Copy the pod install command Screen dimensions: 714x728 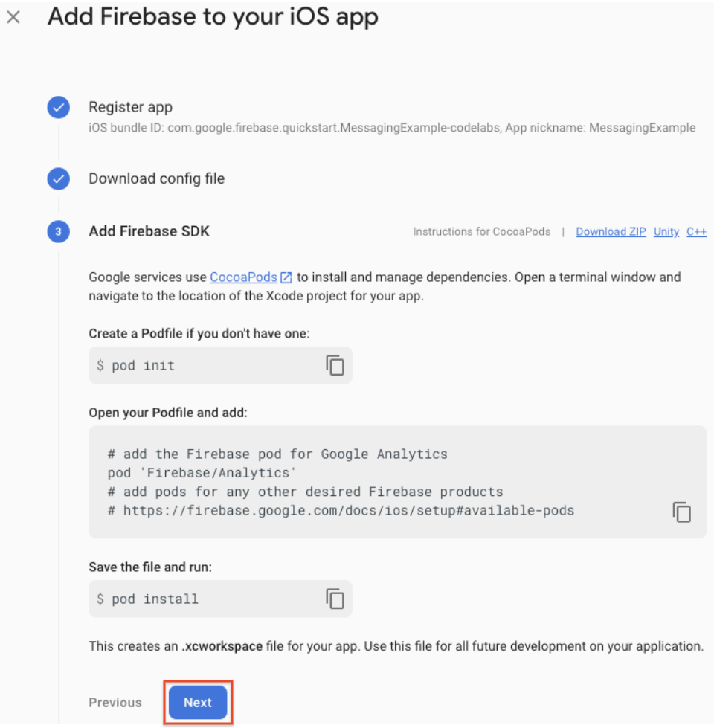pos(335,599)
